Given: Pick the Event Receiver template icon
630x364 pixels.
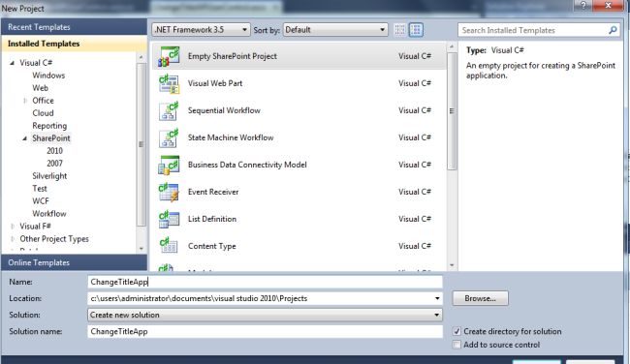Looking at the screenshot, I should tap(169, 193).
